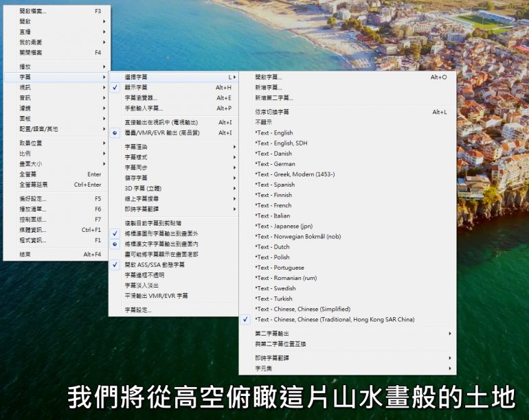Open 控制面版... (F7)
The image size is (529, 420).
56,220
